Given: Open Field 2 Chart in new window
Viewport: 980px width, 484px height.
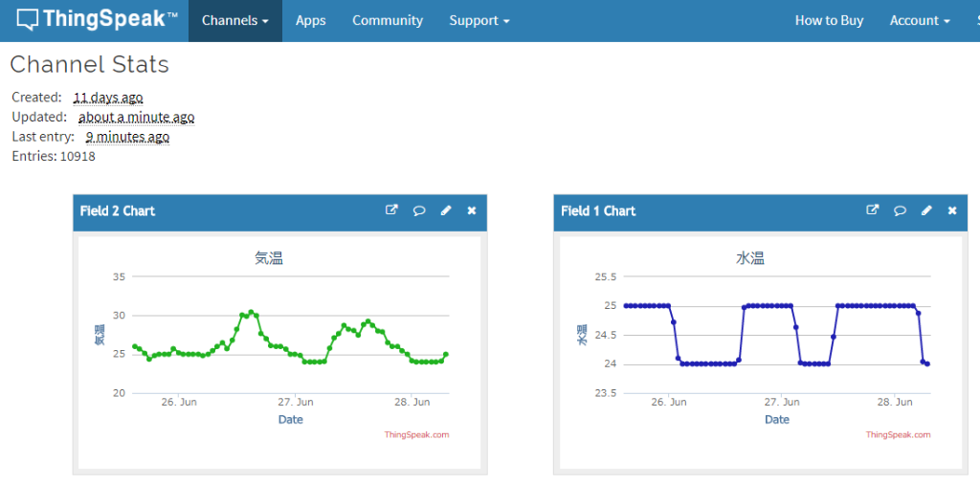Looking at the screenshot, I should (391, 210).
